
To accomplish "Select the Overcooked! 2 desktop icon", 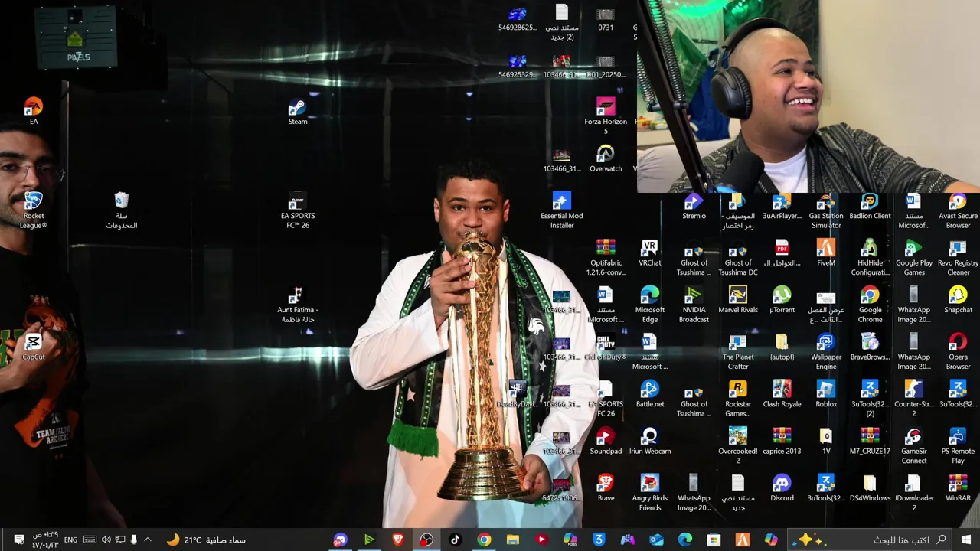I will pos(738,445).
